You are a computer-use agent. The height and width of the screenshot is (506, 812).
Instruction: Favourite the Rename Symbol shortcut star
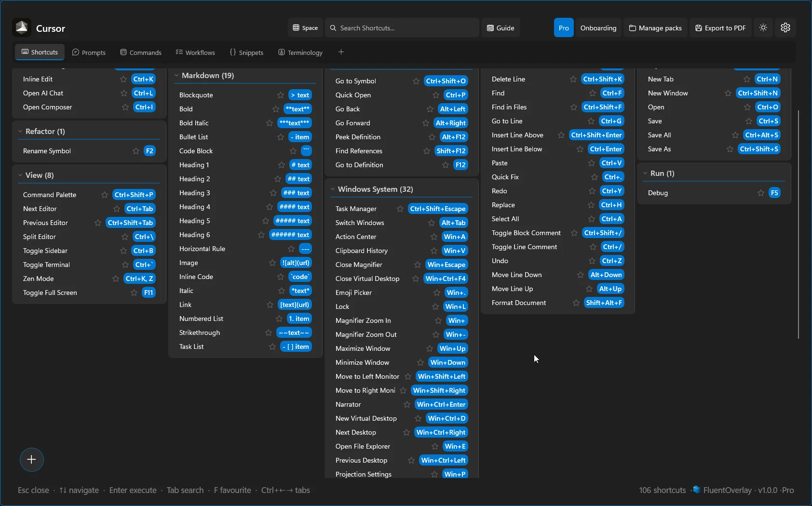pos(135,151)
